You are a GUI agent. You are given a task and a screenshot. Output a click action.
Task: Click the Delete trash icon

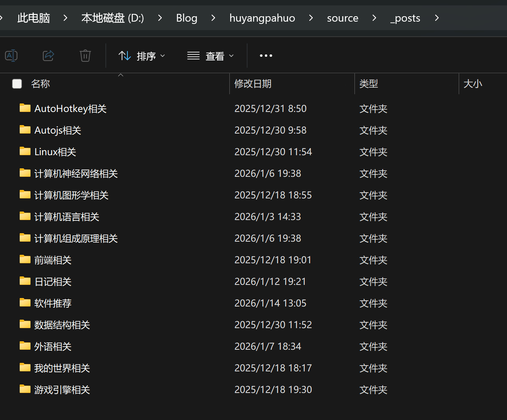pyautogui.click(x=85, y=56)
